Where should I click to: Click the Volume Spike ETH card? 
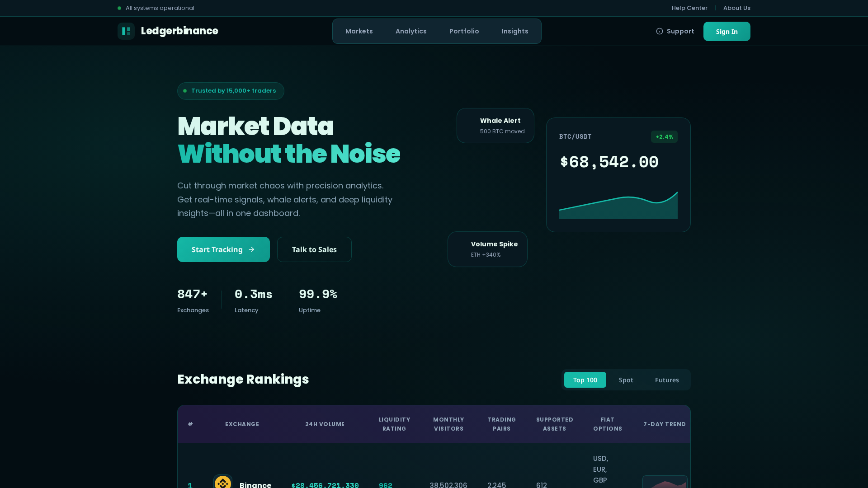(x=487, y=249)
